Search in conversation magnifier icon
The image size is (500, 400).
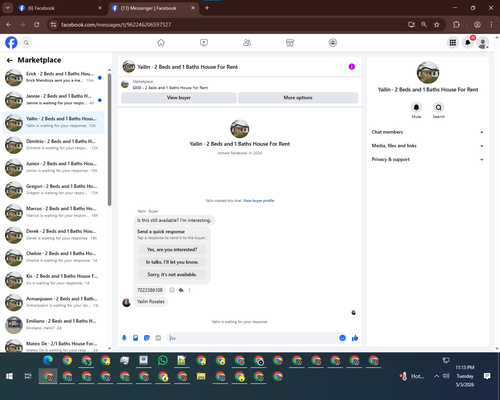[439, 107]
